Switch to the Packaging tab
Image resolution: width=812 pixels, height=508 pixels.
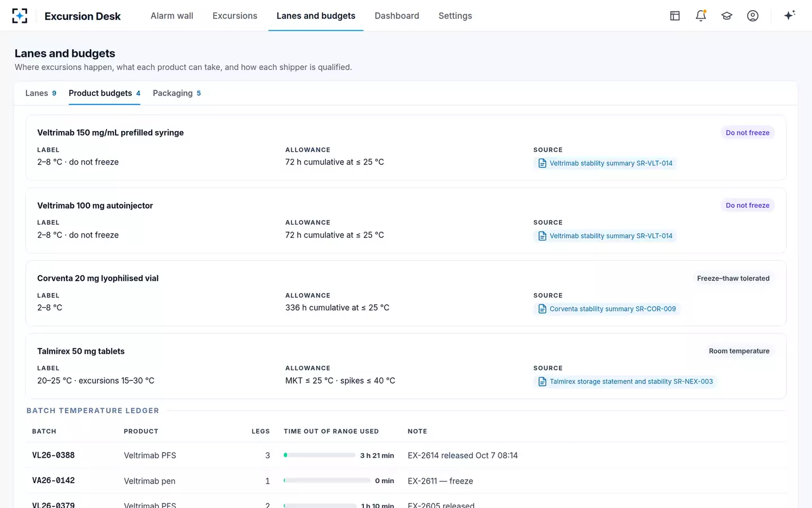[x=176, y=93]
